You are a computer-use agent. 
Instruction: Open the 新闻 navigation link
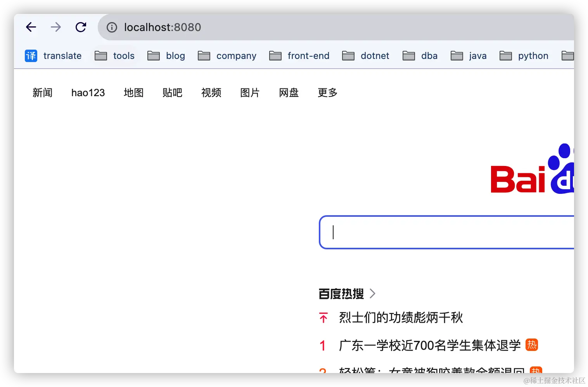[42, 93]
